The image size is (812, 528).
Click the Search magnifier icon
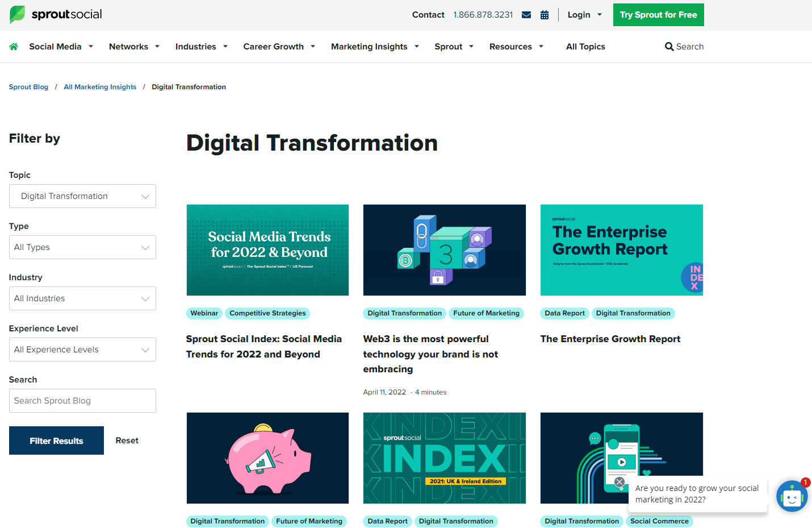669,47
